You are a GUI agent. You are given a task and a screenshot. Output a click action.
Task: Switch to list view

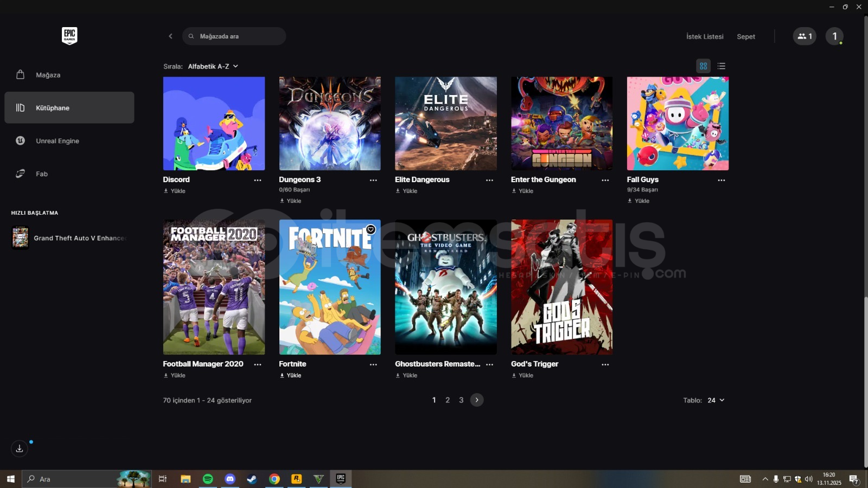[x=722, y=66]
